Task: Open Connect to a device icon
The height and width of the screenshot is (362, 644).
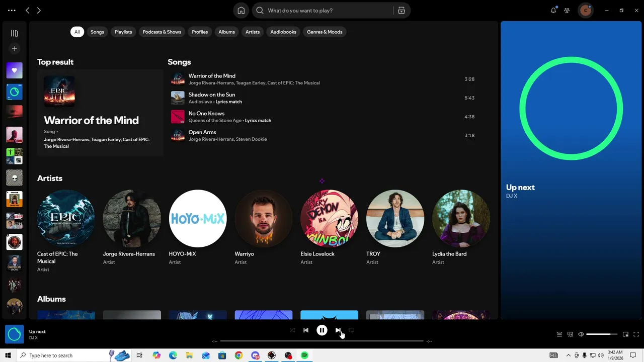Action: point(570,334)
